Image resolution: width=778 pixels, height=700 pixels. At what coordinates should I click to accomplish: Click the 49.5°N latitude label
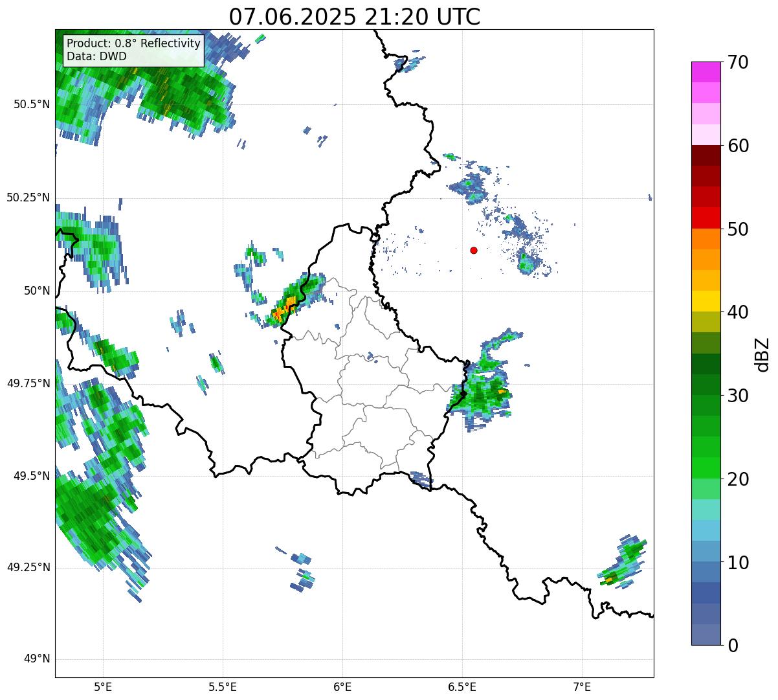tap(32, 476)
